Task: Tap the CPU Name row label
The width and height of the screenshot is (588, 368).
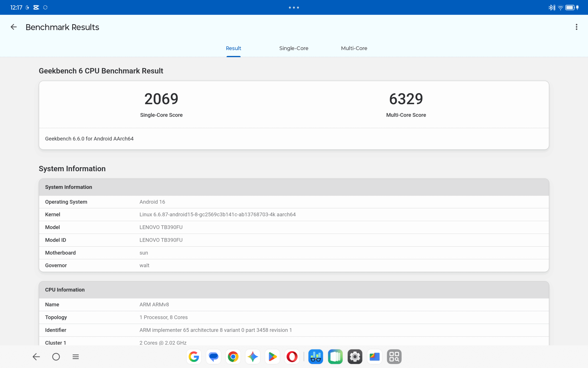Action: pos(52,305)
